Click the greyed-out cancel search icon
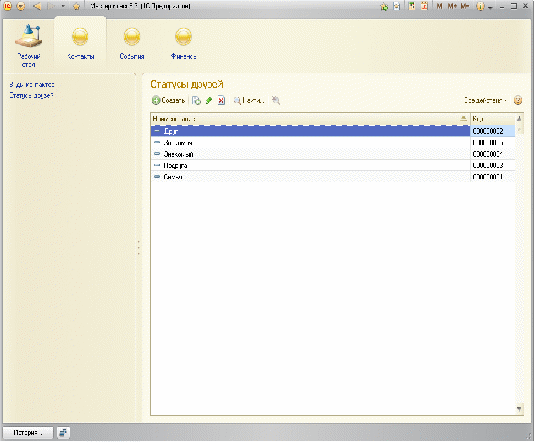The height and width of the screenshot is (442, 535). pos(276,100)
